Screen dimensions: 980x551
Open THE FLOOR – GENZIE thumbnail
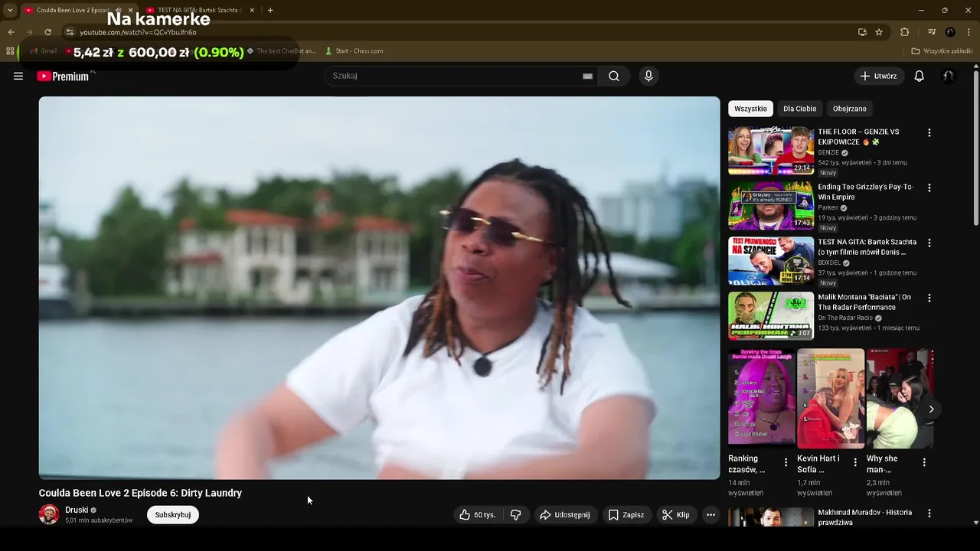click(771, 151)
